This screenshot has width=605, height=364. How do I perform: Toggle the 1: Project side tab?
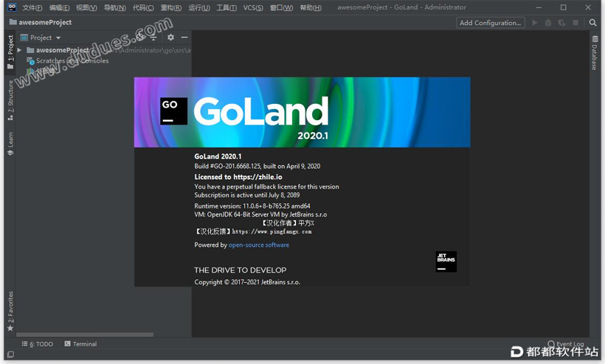pyautogui.click(x=10, y=52)
